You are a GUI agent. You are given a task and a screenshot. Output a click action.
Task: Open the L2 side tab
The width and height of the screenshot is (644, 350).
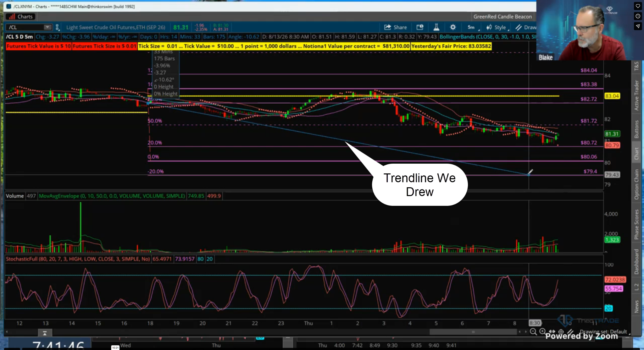point(636,287)
